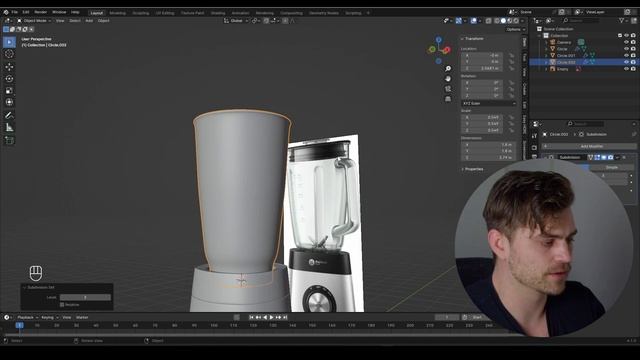Switch to wireframe viewport shading

coord(497,21)
